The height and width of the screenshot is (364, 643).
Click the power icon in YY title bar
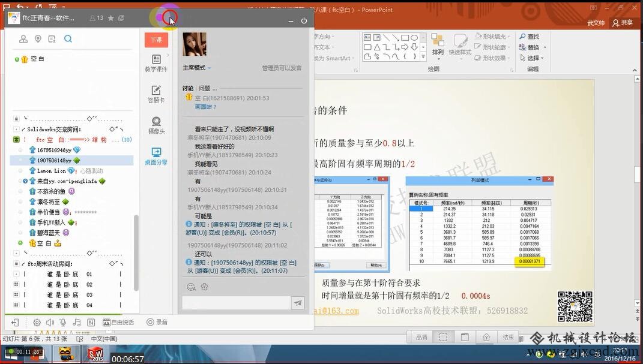click(304, 20)
